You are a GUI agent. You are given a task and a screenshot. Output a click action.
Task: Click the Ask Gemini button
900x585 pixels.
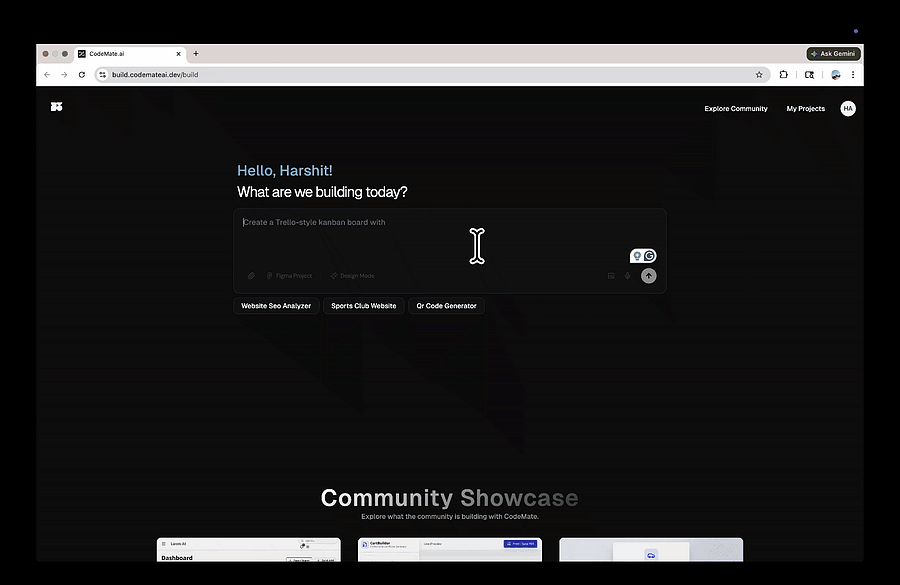(833, 53)
